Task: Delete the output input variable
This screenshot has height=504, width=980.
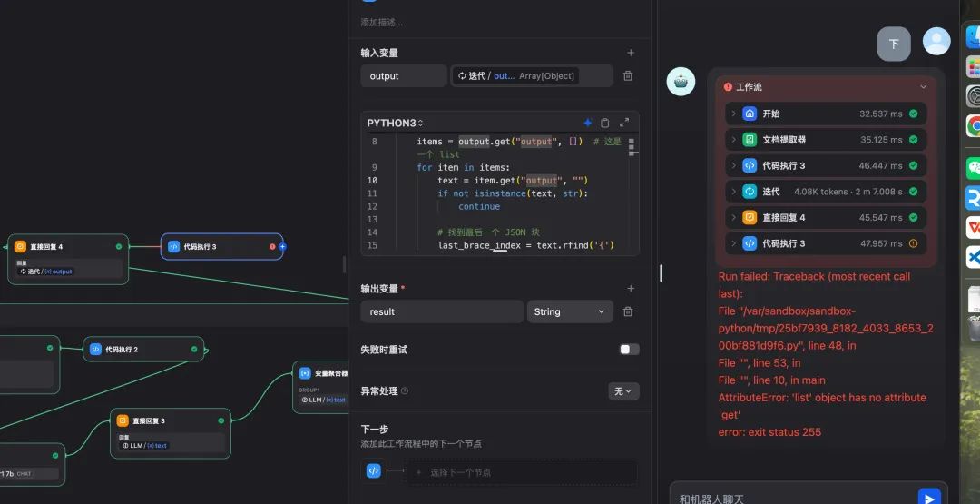Action: [x=628, y=75]
